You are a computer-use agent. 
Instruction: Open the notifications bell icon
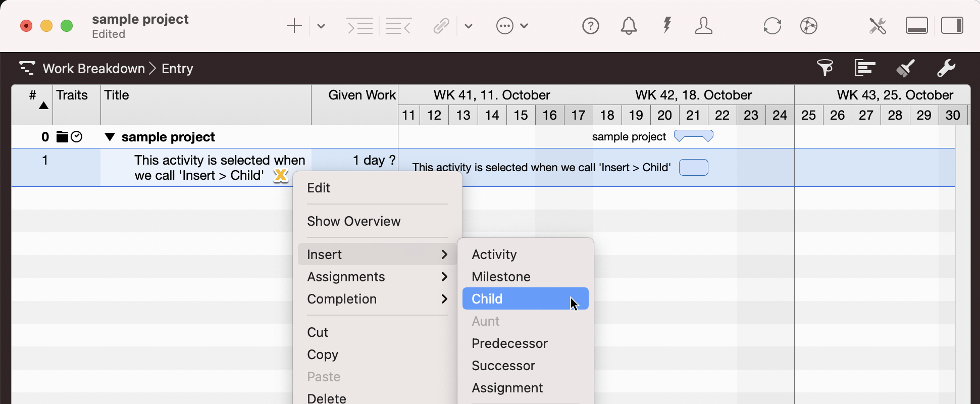coord(629,26)
